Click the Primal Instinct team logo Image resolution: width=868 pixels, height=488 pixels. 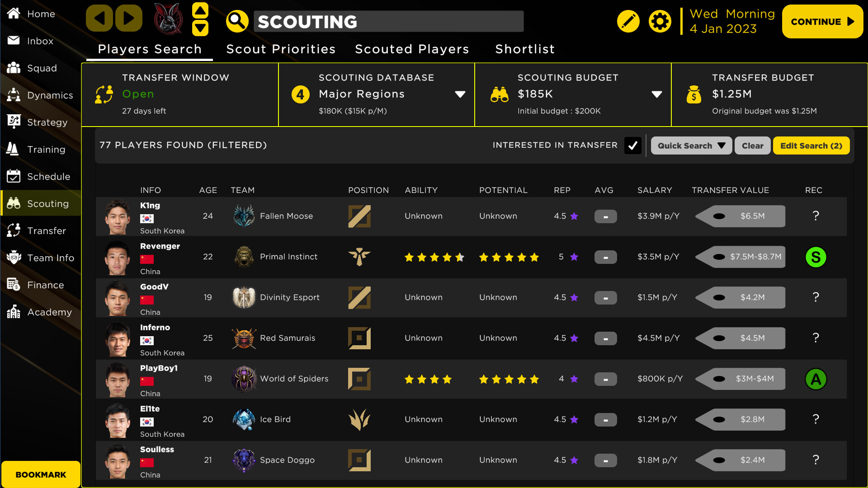pyautogui.click(x=244, y=257)
